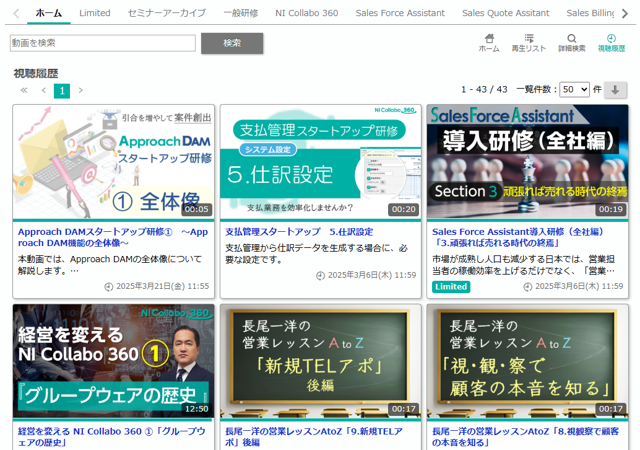Image resolution: width=640 pixels, height=450 pixels.
Task: Open the 視聴履歴 history icon
Action: [x=611, y=43]
